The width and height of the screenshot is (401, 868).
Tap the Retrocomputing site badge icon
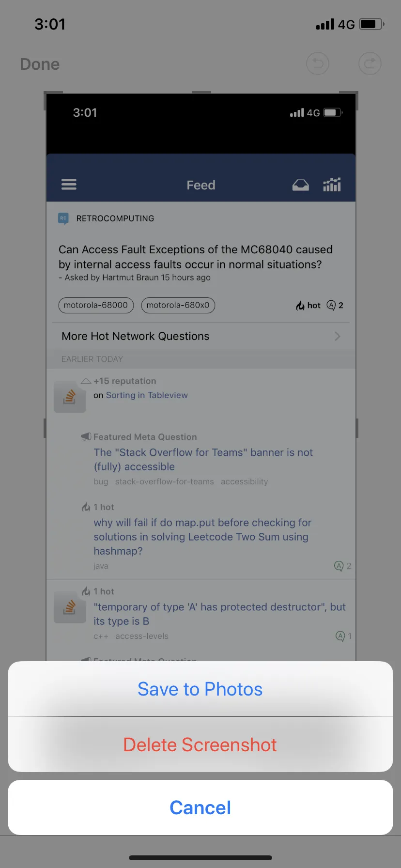click(x=63, y=218)
